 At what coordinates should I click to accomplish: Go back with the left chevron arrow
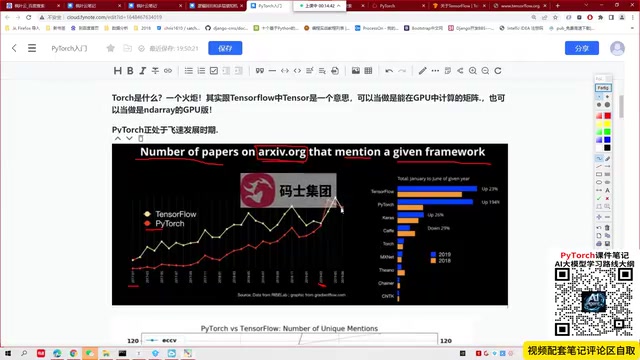pyautogui.click(x=14, y=48)
